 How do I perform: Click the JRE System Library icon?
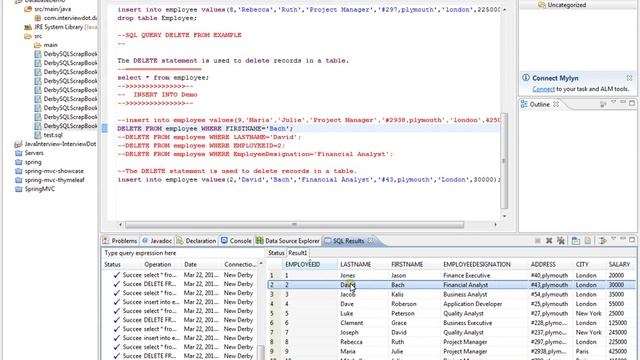[28, 27]
